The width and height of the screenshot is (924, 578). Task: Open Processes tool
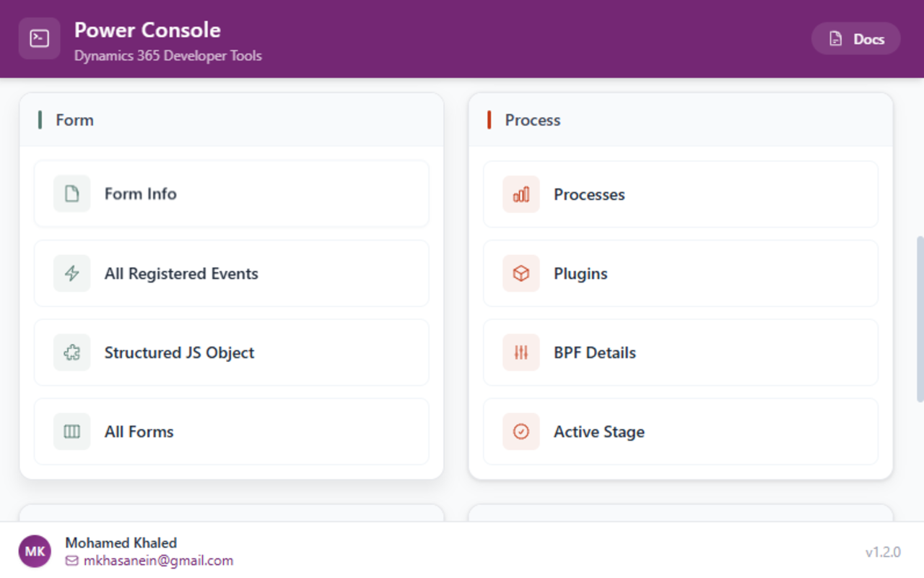[x=681, y=194]
